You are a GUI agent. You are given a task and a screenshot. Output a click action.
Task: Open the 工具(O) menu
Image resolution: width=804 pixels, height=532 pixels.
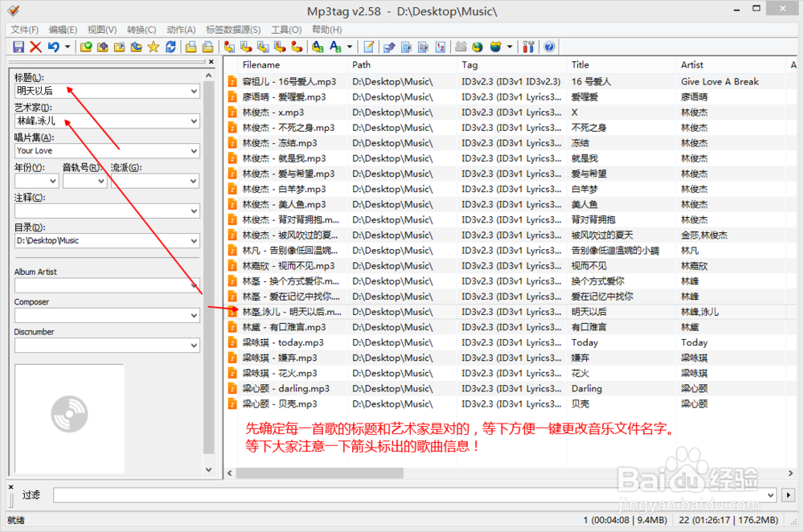point(287,30)
